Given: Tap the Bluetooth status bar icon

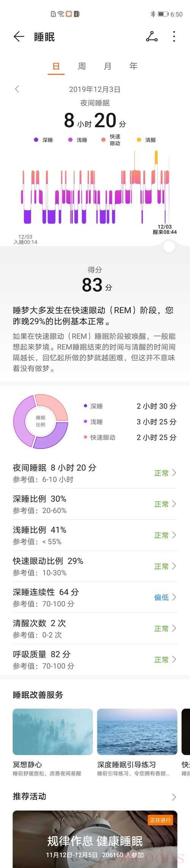Looking at the screenshot, I should (x=153, y=14).
